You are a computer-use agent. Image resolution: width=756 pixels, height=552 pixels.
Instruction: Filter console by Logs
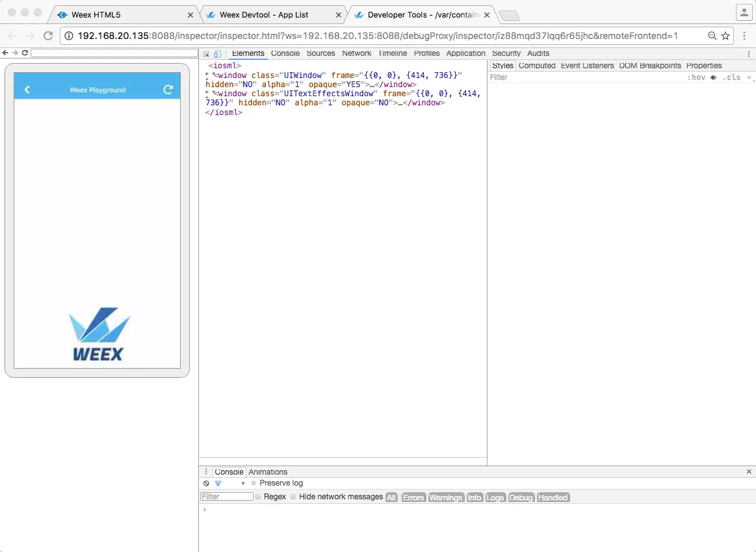pyautogui.click(x=495, y=497)
